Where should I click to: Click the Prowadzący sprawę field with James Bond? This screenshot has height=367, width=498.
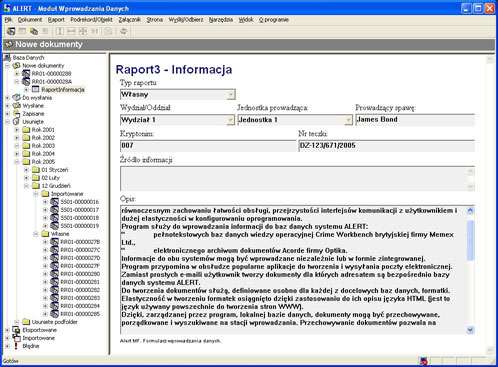tap(415, 120)
